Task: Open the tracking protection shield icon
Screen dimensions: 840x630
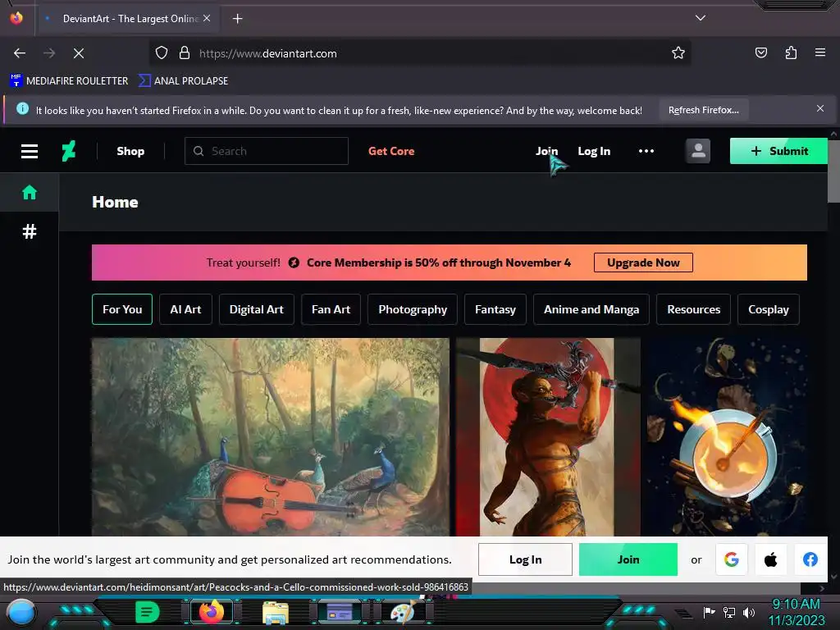Action: click(162, 53)
